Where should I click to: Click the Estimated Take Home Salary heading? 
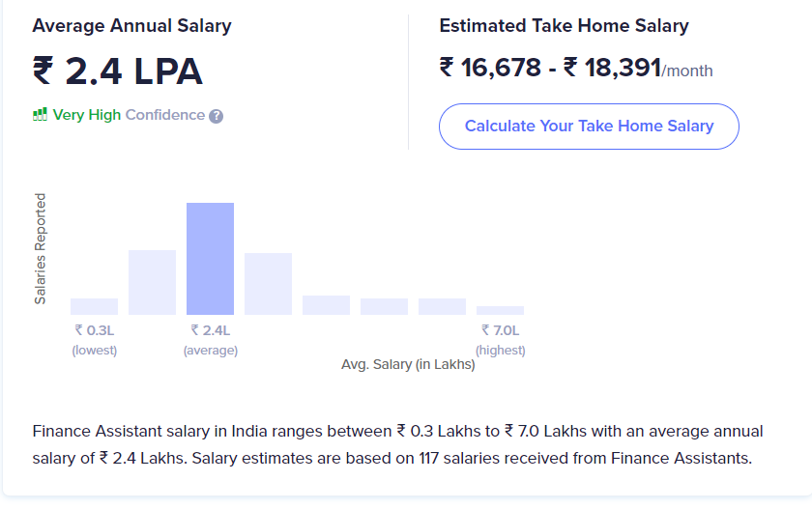point(564,26)
